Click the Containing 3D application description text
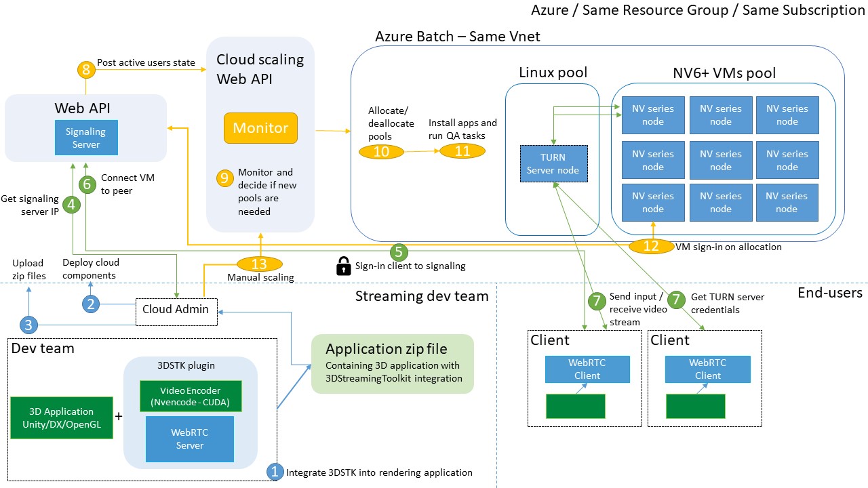 pos(393,372)
